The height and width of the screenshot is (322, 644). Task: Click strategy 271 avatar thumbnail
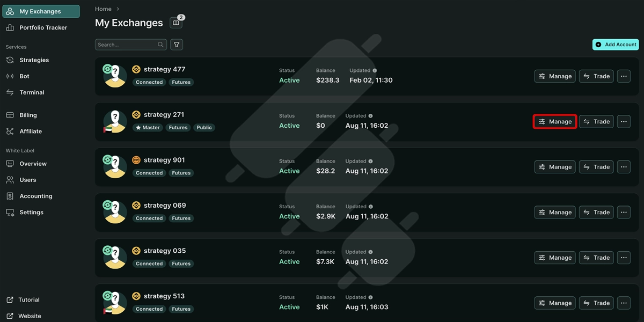click(115, 121)
